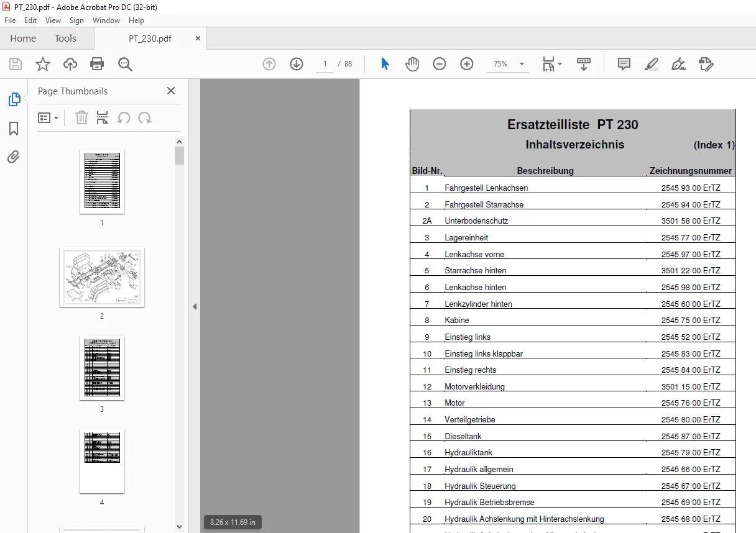756x533 pixels.
Task: Click the 'Motorverkleidung' table entry
Action: 474,387
